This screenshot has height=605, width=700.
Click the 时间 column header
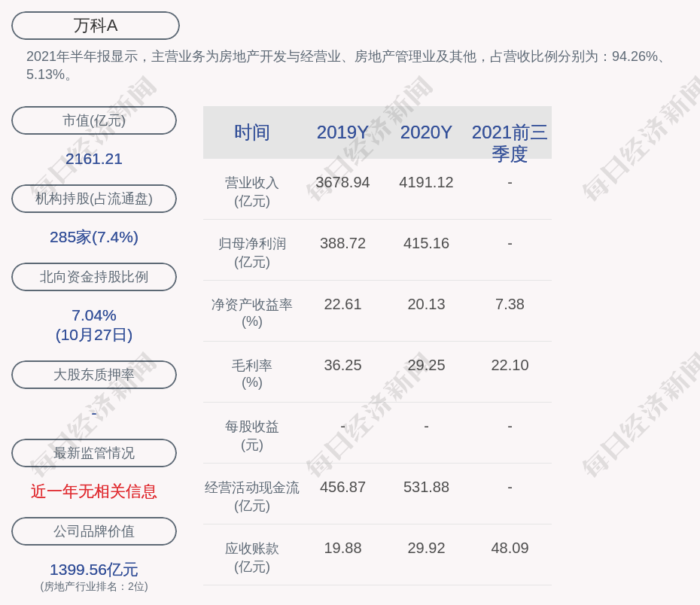[x=252, y=132]
